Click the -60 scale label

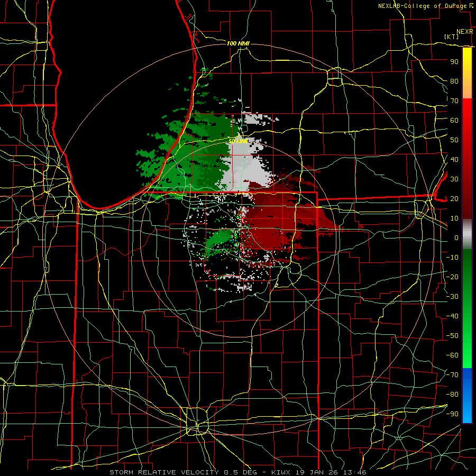click(452, 355)
